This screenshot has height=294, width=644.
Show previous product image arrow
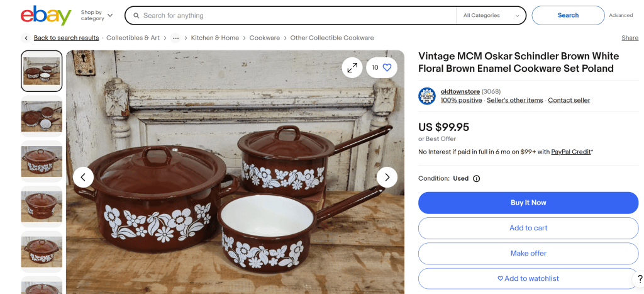[83, 178]
